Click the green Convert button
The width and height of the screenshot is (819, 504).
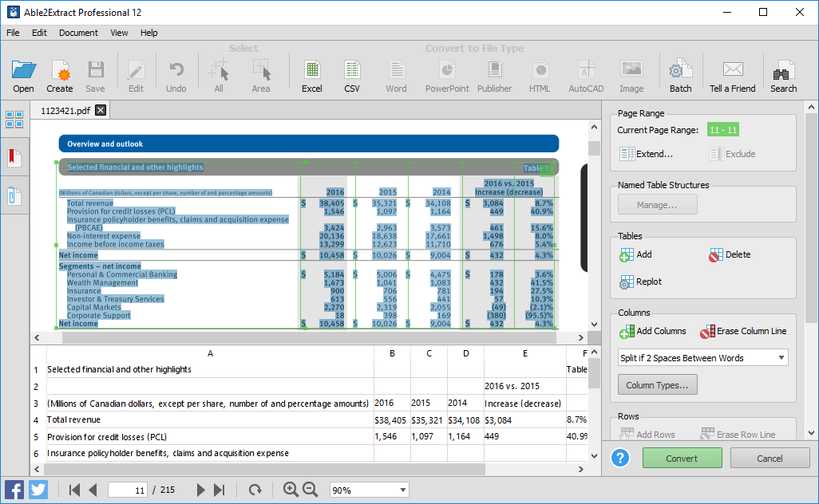coord(682,458)
